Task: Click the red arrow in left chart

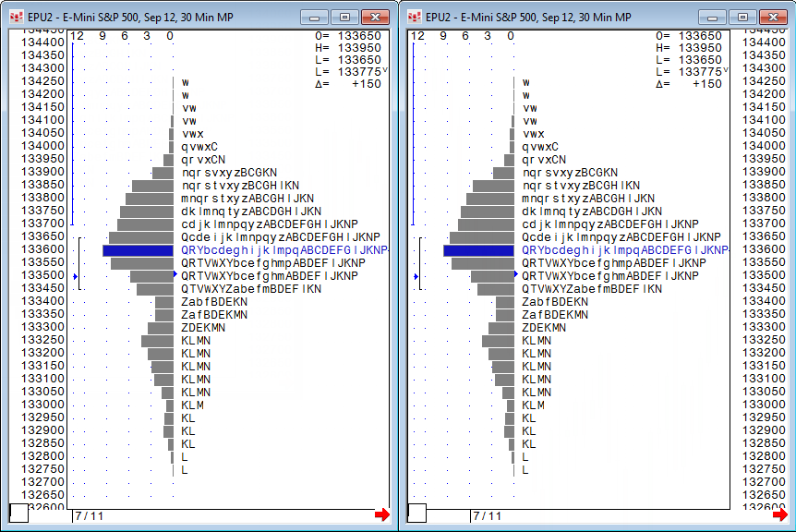Action: point(382,514)
